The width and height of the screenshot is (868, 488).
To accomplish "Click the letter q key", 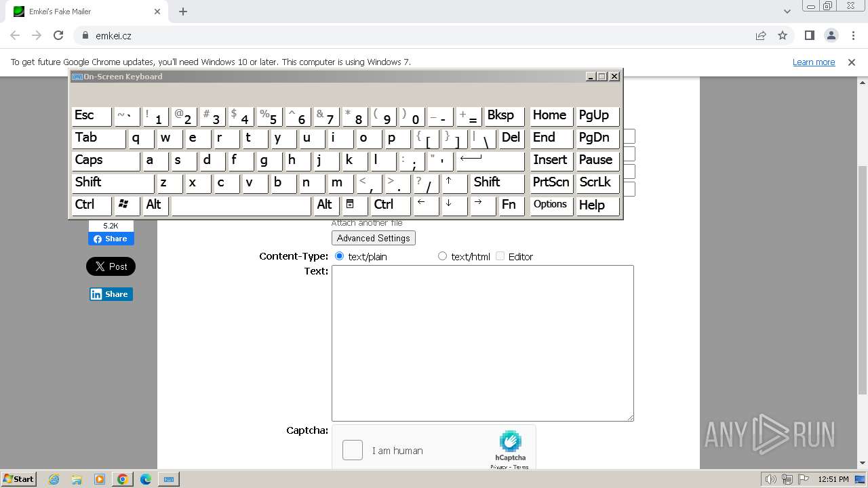I will [141, 138].
